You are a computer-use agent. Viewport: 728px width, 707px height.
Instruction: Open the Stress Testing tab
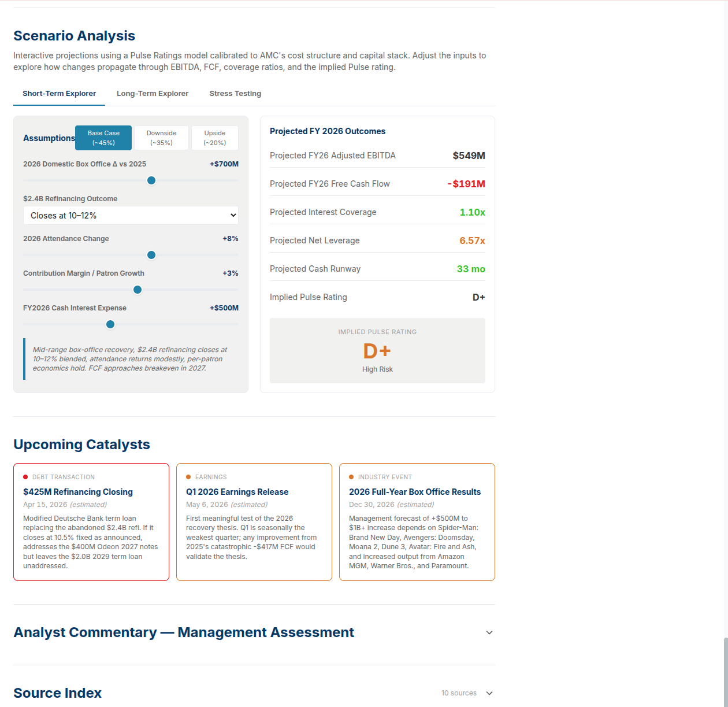pyautogui.click(x=235, y=94)
